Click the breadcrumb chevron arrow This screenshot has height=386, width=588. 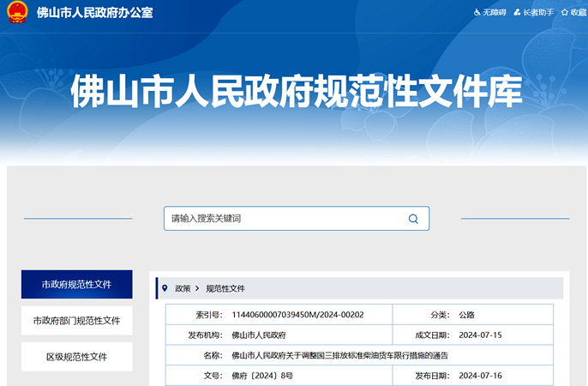pos(197,288)
